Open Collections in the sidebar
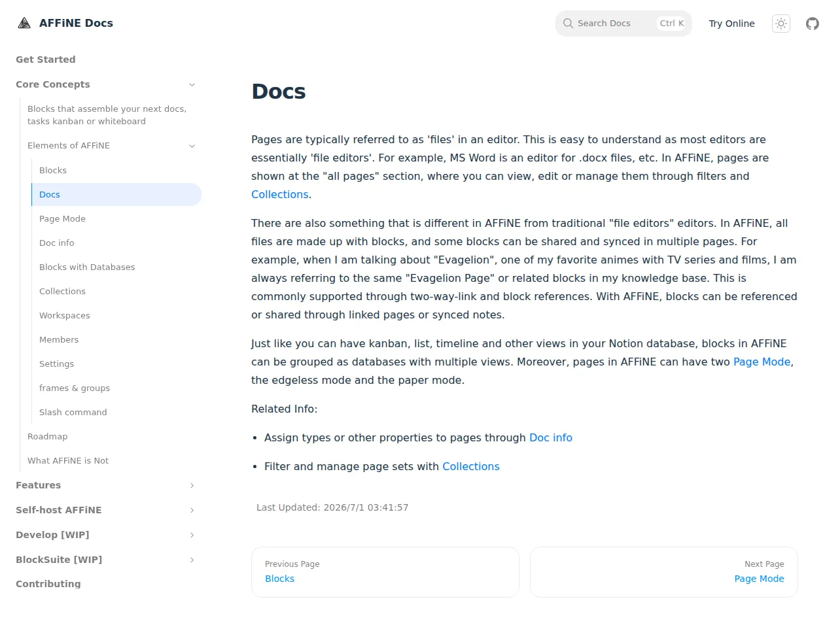Viewport: 840px width, 629px height. 62,291
